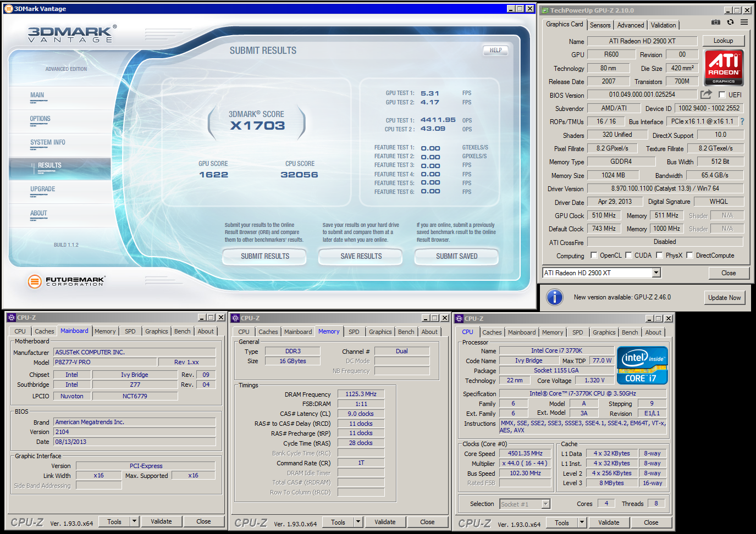This screenshot has height=534, width=756.
Task: Open the Validation tab in GPU-Z
Action: coord(664,25)
